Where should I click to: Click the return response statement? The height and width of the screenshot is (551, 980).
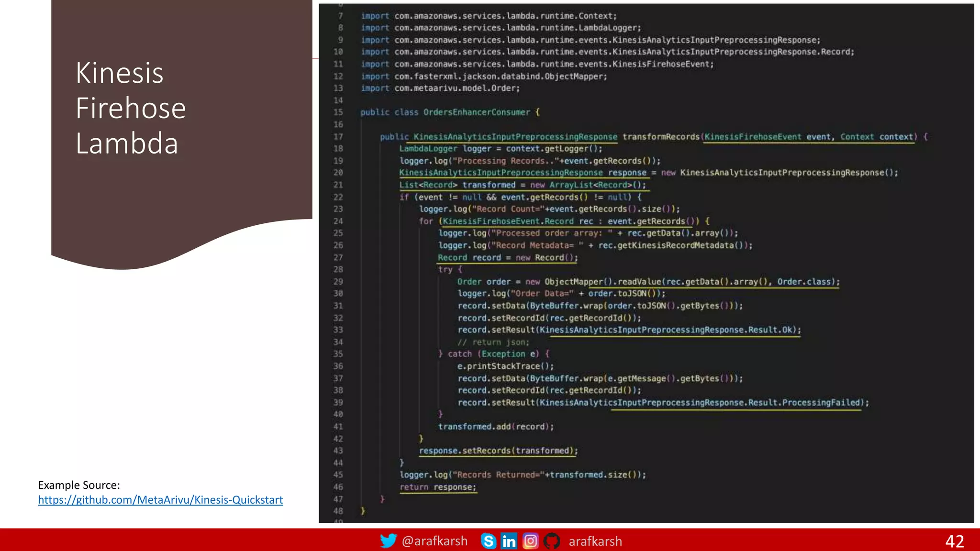[x=438, y=487]
